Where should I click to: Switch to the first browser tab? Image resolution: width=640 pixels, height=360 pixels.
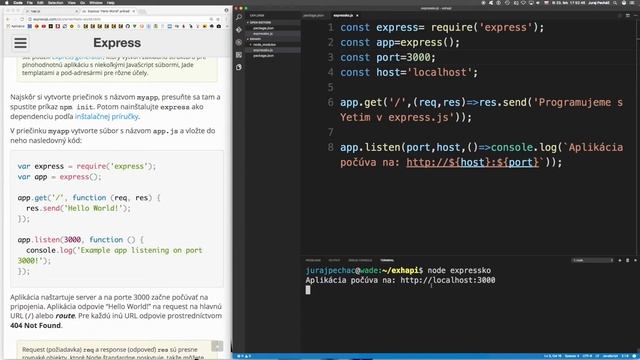[53, 11]
